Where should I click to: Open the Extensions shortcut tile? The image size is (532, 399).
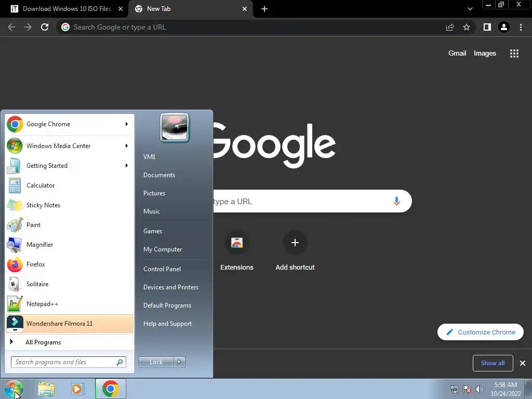coord(237,251)
